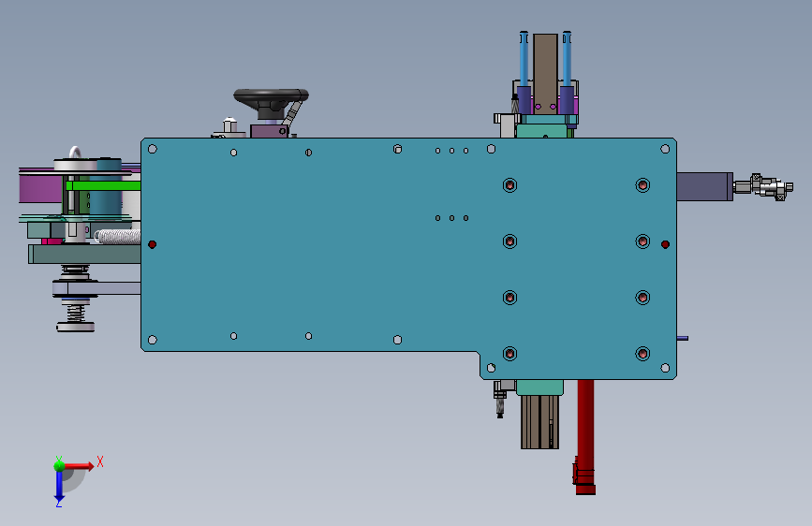Select the magenta block at far left
This screenshot has width=812, height=526.
(x=40, y=189)
